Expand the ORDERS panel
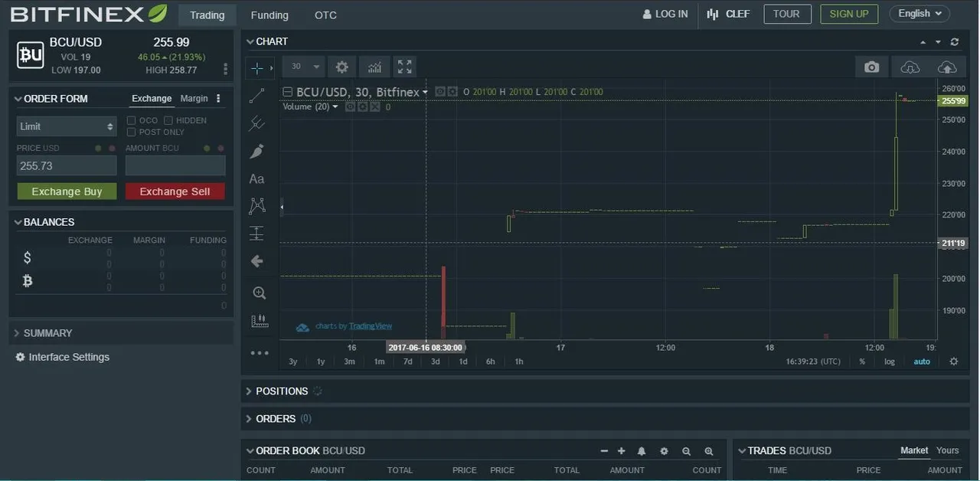 (x=249, y=419)
